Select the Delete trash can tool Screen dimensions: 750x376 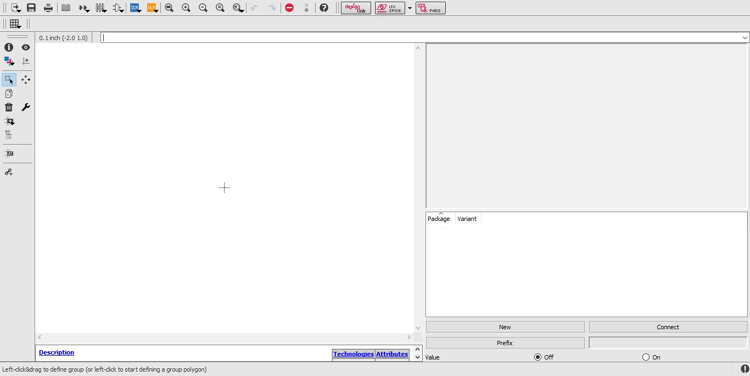(9, 107)
